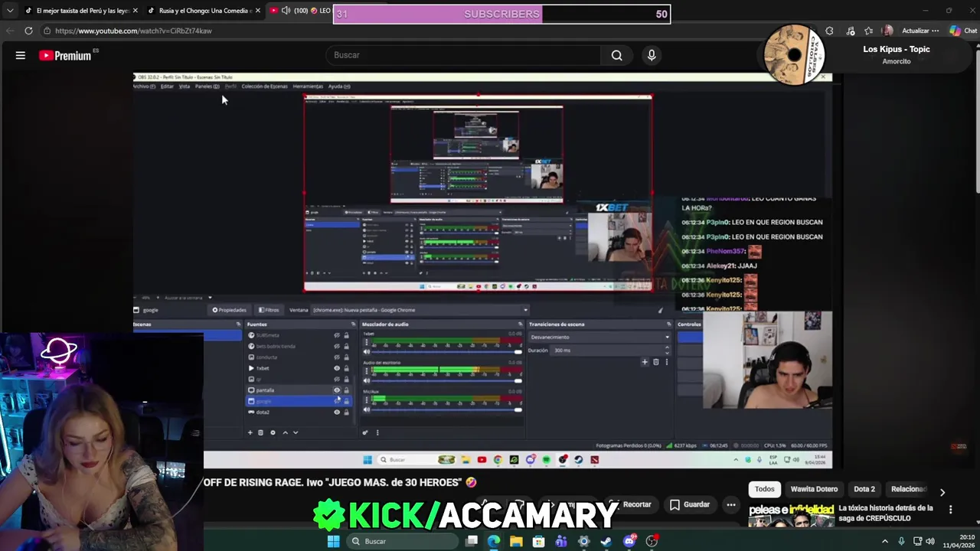980x551 pixels.
Task: Open more actions three-dot button beside Guardar
Action: [x=731, y=505]
